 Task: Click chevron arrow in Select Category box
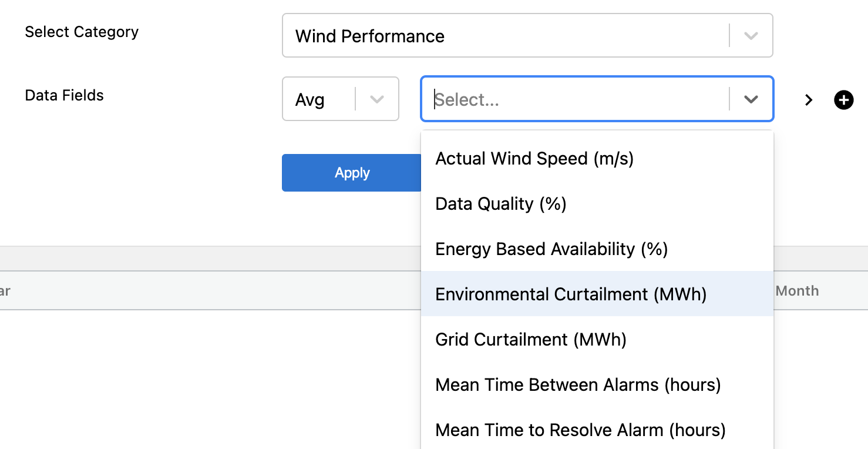coord(751,36)
